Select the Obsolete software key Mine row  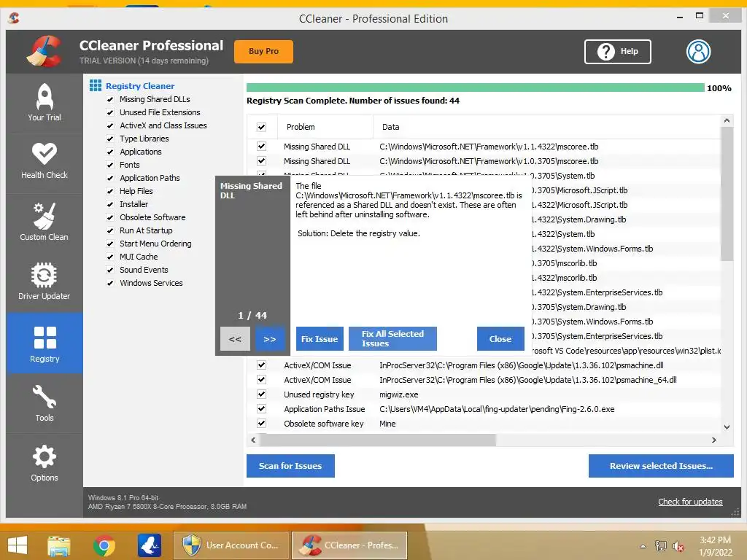coord(484,424)
